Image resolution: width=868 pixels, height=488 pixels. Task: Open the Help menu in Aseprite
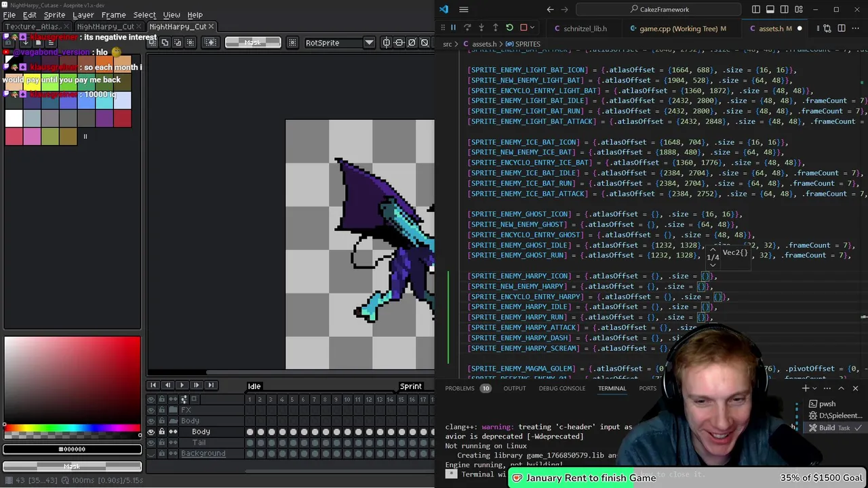tap(195, 15)
